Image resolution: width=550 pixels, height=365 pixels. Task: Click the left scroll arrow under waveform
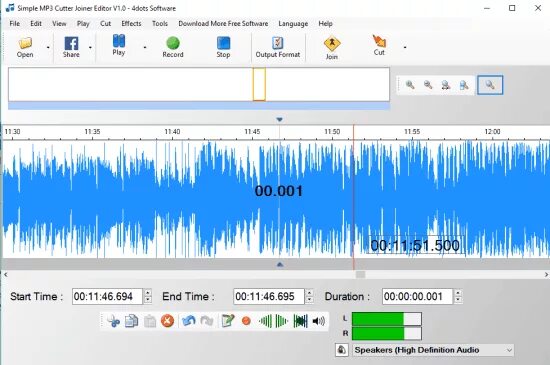click(6, 274)
